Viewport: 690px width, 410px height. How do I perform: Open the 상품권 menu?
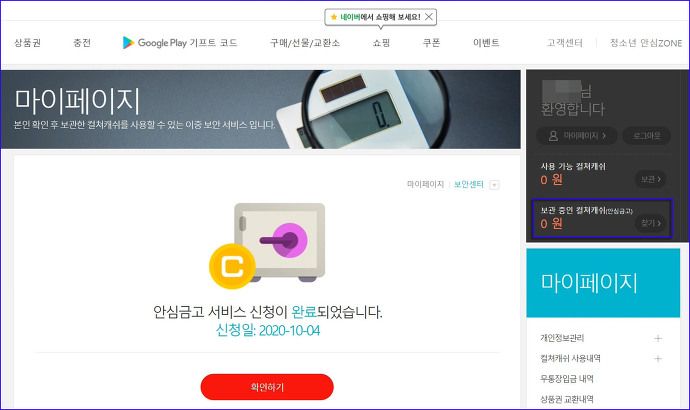27,43
